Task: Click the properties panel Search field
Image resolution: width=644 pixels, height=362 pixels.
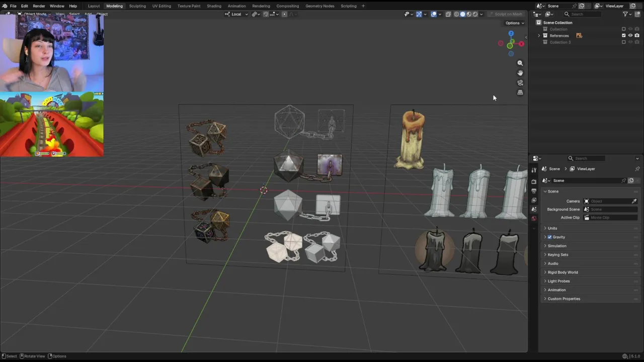Action: tap(586, 158)
